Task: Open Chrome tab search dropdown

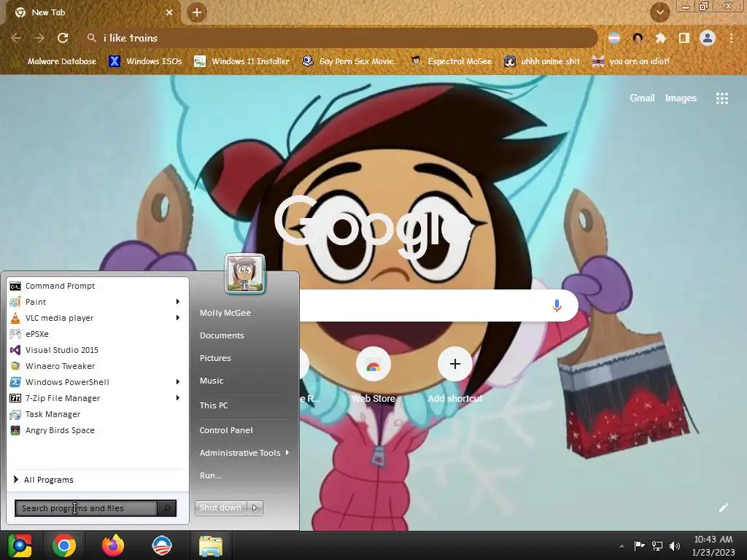Action: [659, 12]
